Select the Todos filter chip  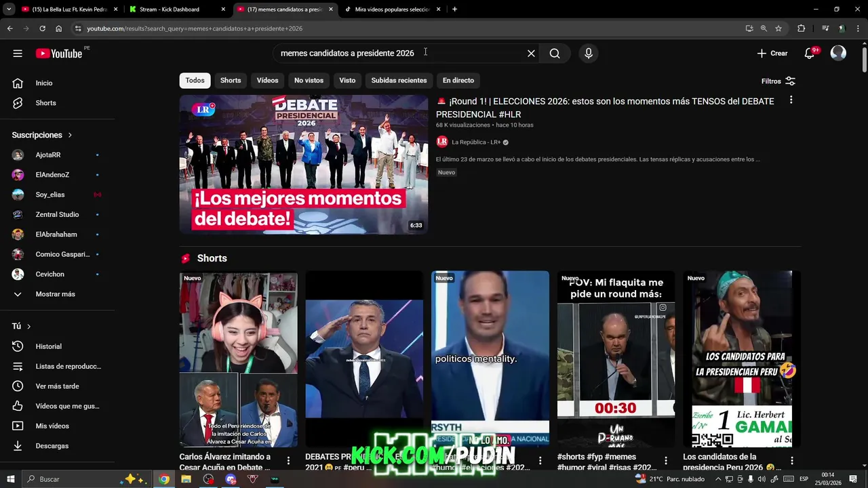(x=195, y=80)
